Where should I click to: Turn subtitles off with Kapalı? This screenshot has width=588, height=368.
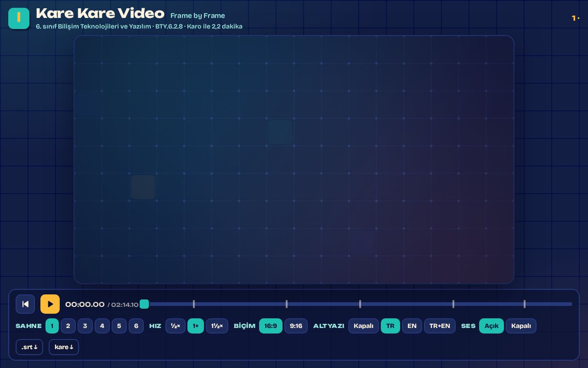pyautogui.click(x=363, y=326)
